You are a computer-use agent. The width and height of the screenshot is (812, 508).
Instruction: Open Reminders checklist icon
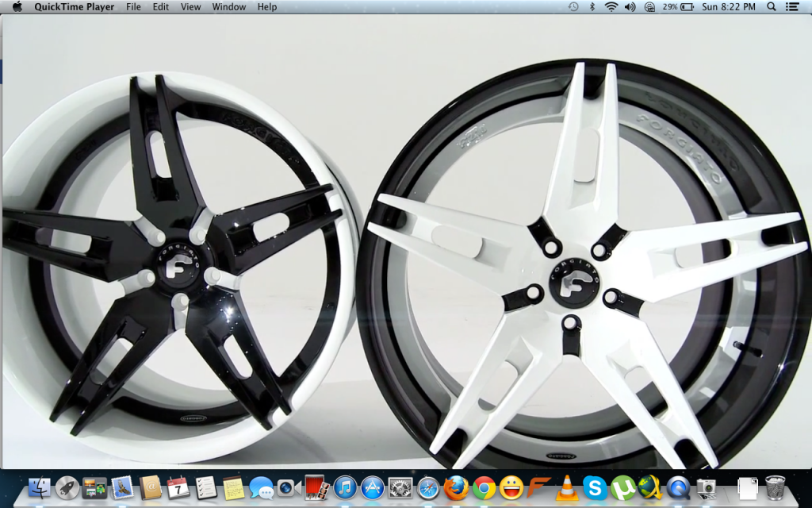(205, 488)
